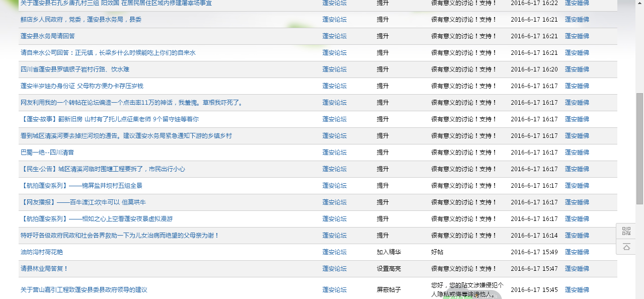
Task: Open the 【网友播报】百牛渡江 thread
Action: pos(83,202)
